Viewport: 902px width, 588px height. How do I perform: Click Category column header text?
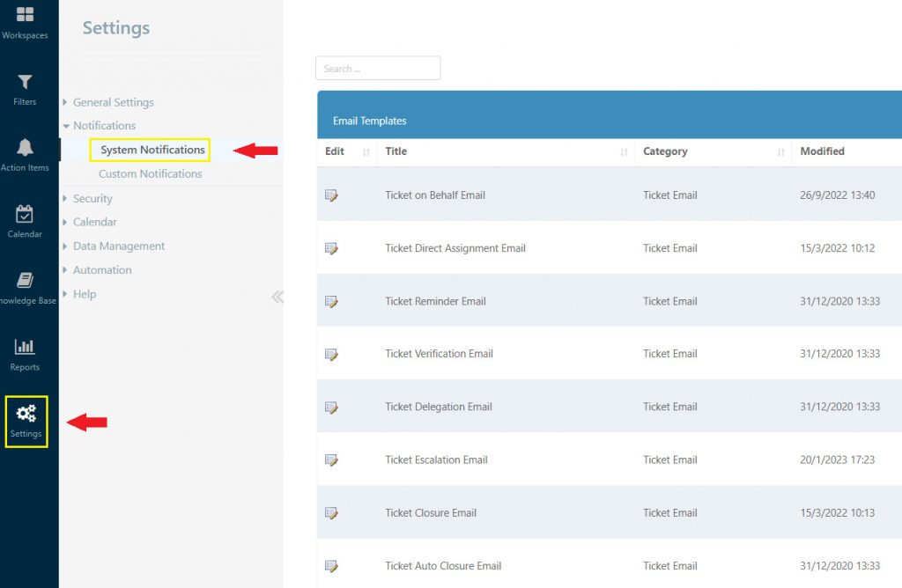665,151
